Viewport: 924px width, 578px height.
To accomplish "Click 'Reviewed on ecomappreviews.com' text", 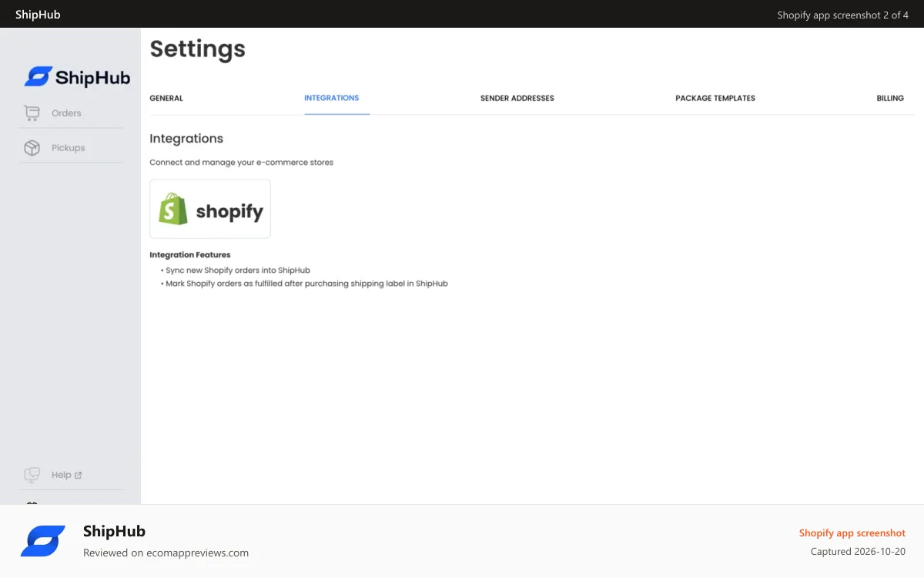I will [166, 553].
